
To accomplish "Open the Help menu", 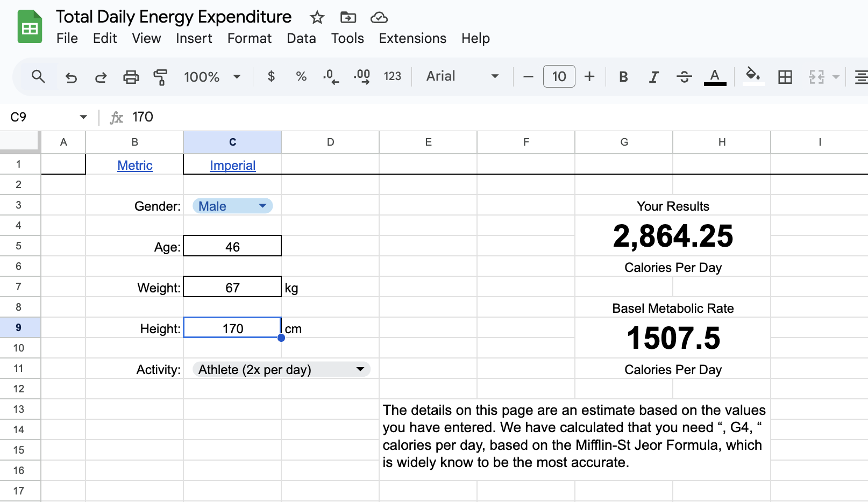I will click(475, 39).
